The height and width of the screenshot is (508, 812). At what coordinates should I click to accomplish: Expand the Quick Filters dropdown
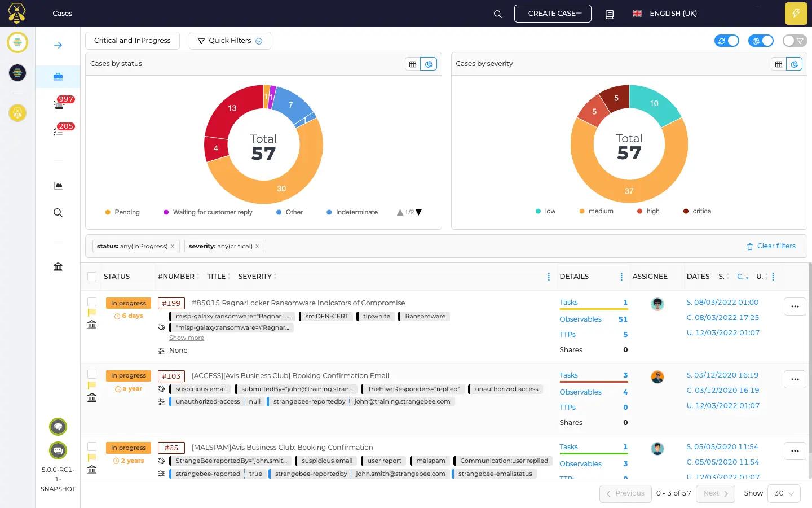coord(230,41)
